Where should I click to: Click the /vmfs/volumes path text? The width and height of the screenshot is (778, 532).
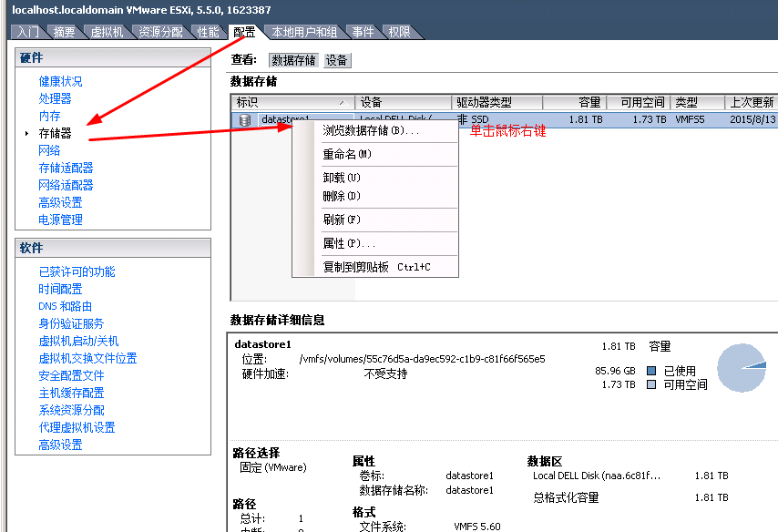pyautogui.click(x=422, y=359)
